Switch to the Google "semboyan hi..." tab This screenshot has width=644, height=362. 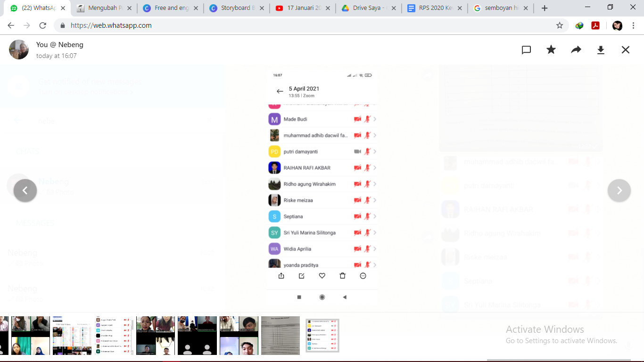coord(502,8)
